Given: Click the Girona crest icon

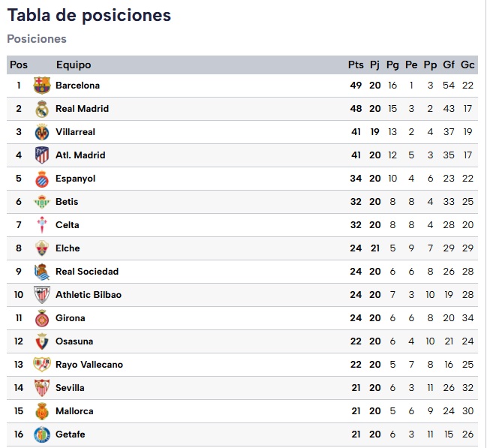Looking at the screenshot, I should [42, 318].
